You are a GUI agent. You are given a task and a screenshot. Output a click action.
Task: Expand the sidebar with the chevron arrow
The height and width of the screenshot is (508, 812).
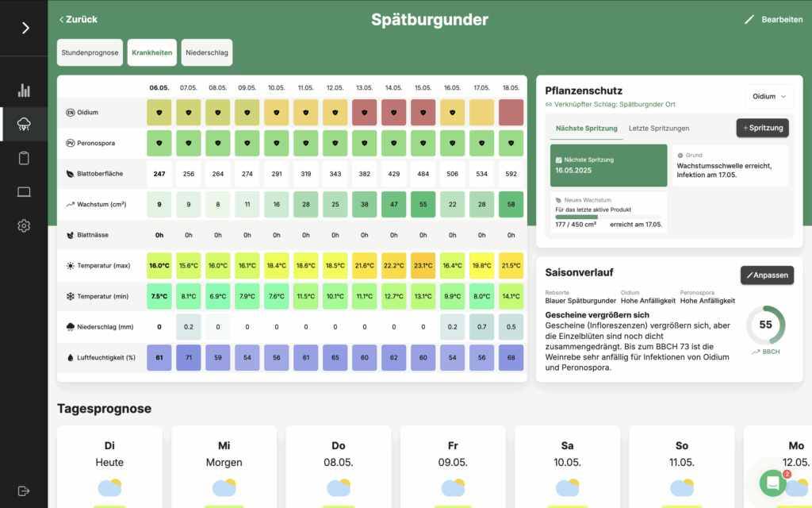[x=25, y=28]
